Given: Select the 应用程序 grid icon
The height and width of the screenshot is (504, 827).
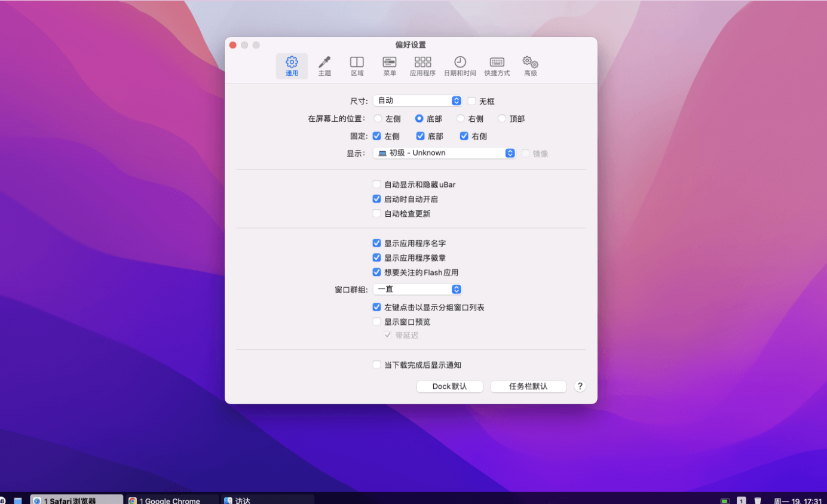Looking at the screenshot, I should pos(422,66).
